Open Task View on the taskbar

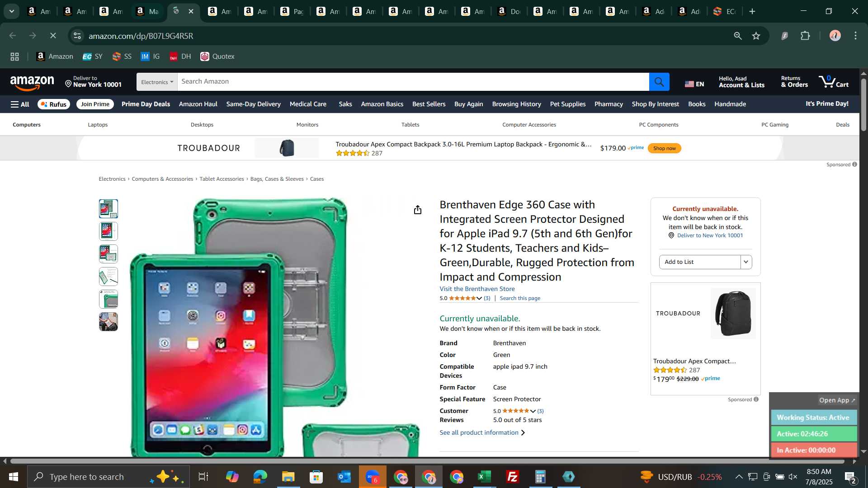(203, 477)
